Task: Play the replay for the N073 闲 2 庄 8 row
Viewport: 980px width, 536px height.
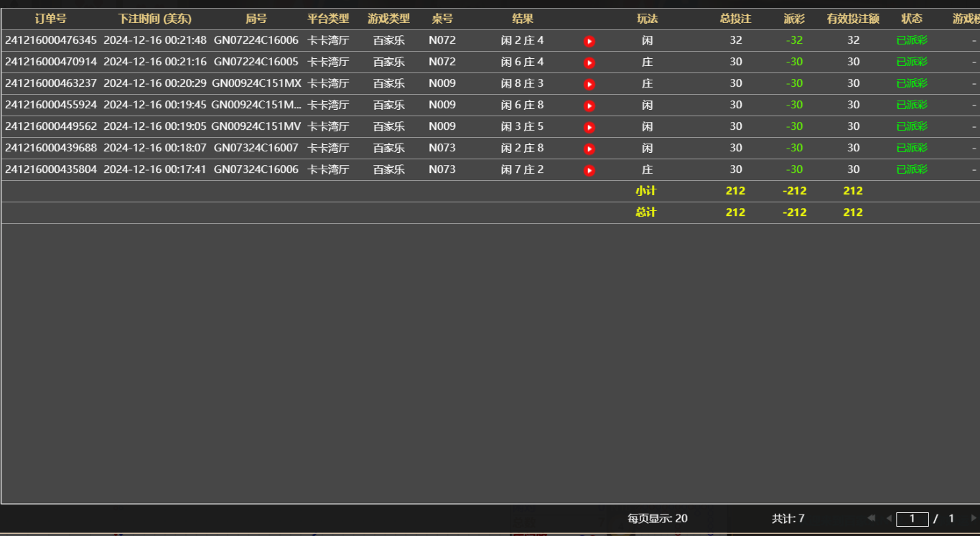Action: point(589,148)
